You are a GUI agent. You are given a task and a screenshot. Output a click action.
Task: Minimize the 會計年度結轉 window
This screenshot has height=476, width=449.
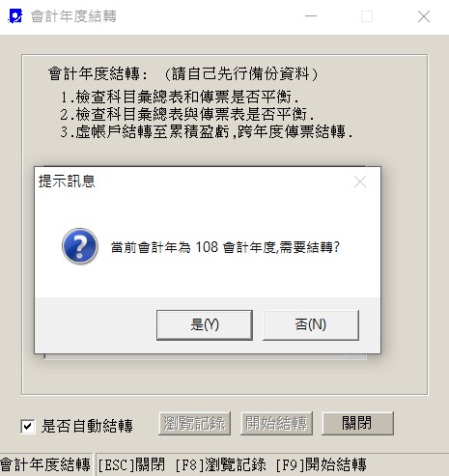[311, 16]
